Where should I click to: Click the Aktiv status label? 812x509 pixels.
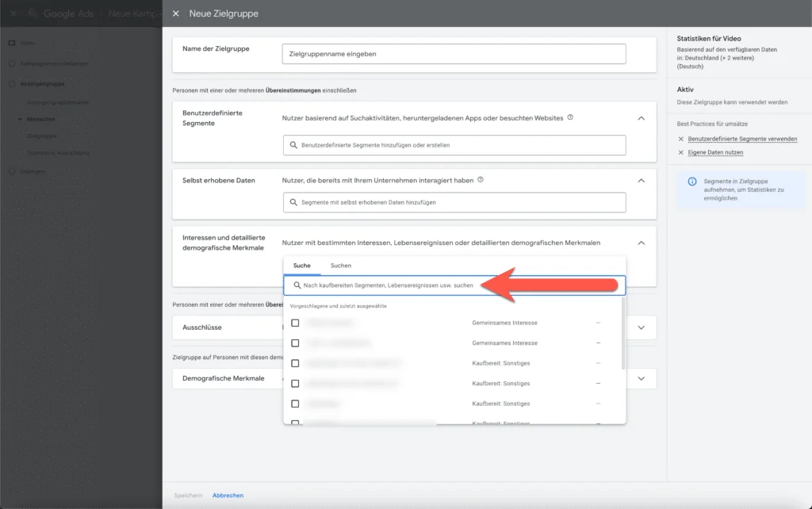click(684, 89)
